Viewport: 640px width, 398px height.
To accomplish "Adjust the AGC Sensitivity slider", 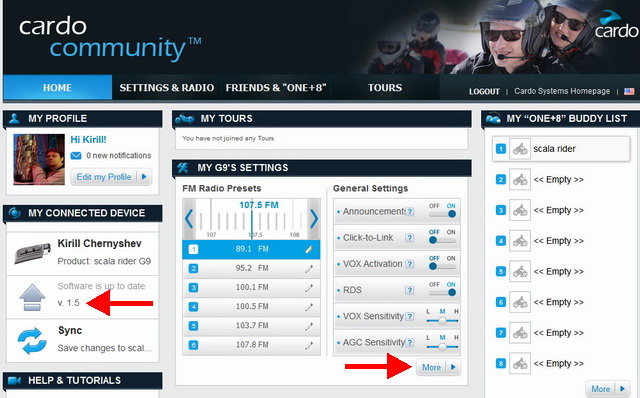I will click(442, 347).
